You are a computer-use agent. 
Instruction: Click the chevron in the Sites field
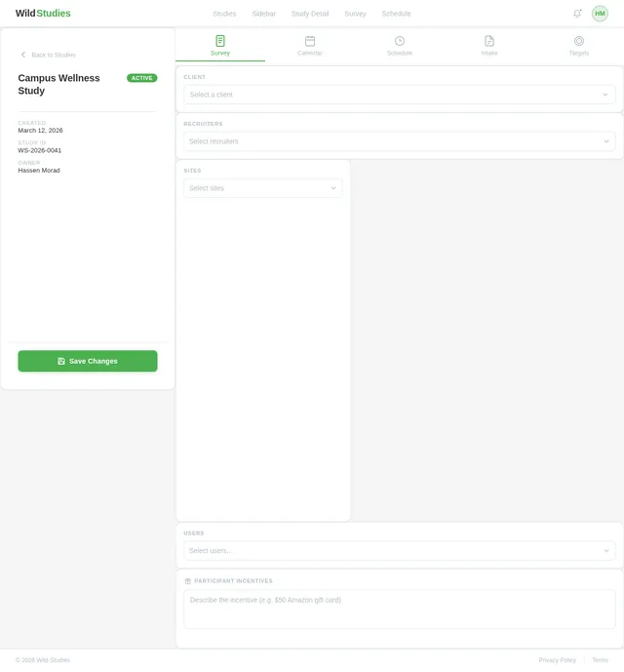(x=333, y=188)
